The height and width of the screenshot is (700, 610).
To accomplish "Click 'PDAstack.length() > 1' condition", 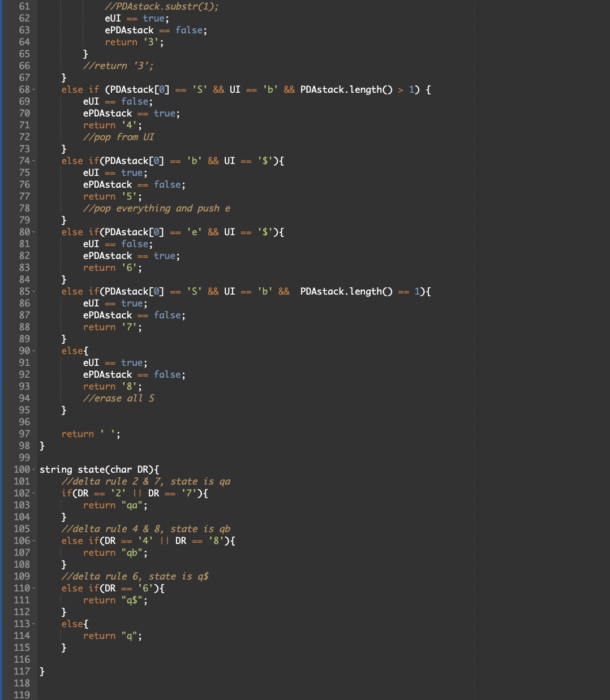I will click(360, 89).
